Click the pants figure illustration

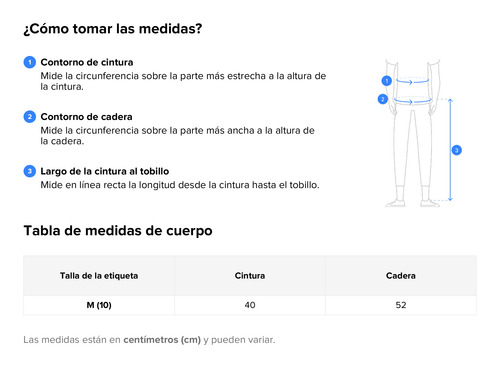tap(413, 133)
